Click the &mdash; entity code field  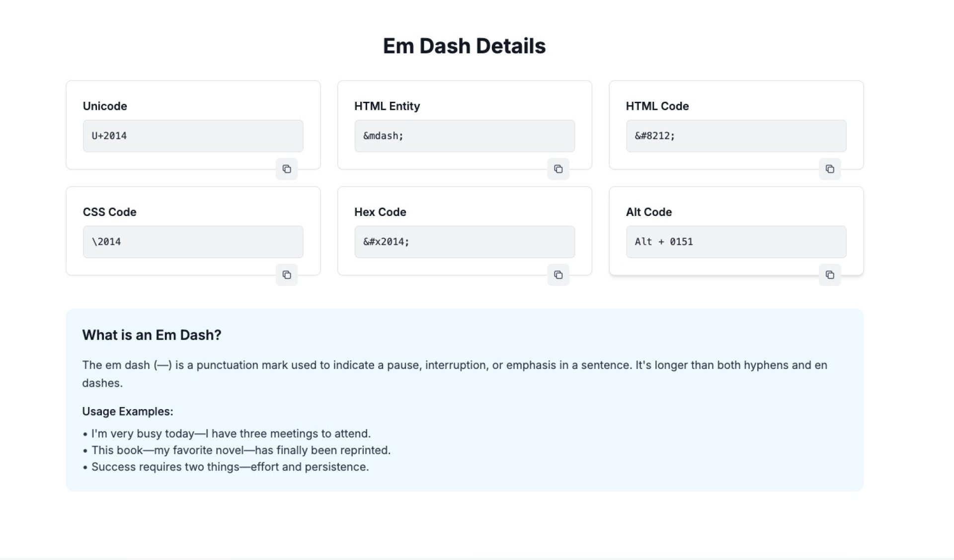point(464,136)
